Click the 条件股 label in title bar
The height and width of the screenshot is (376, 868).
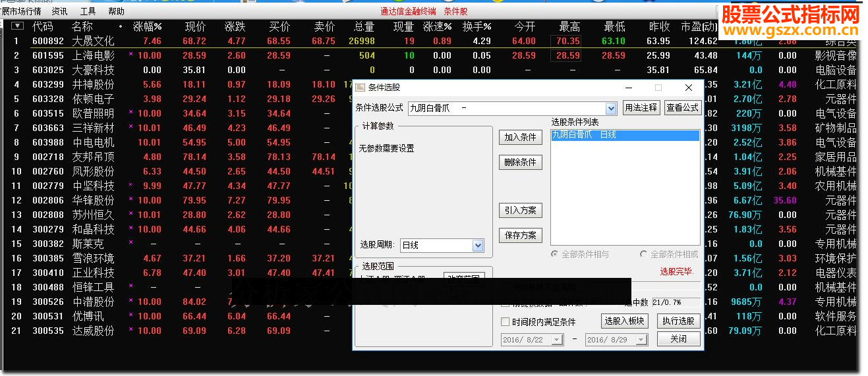(x=455, y=11)
